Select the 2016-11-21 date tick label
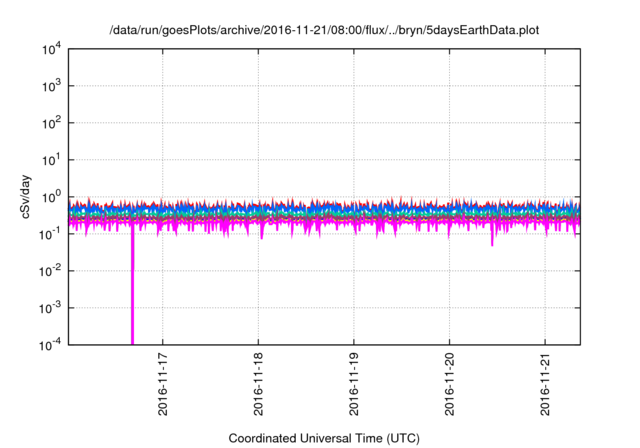 click(545, 384)
